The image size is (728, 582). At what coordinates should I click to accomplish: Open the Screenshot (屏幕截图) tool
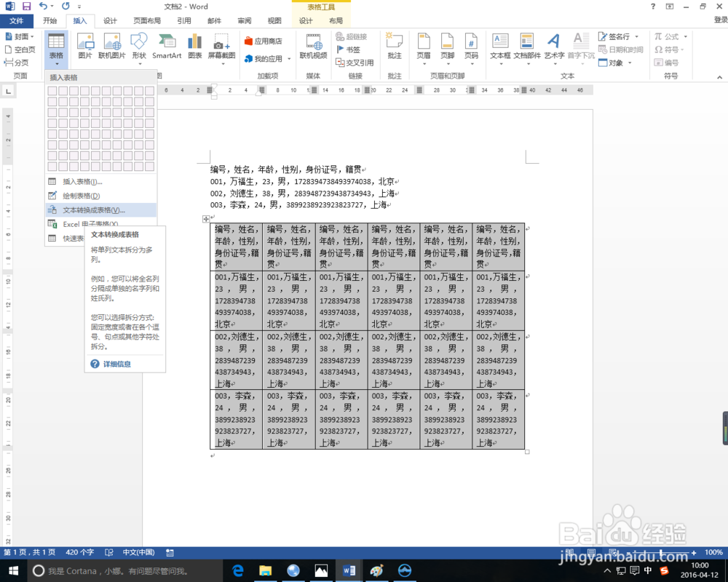[221, 48]
